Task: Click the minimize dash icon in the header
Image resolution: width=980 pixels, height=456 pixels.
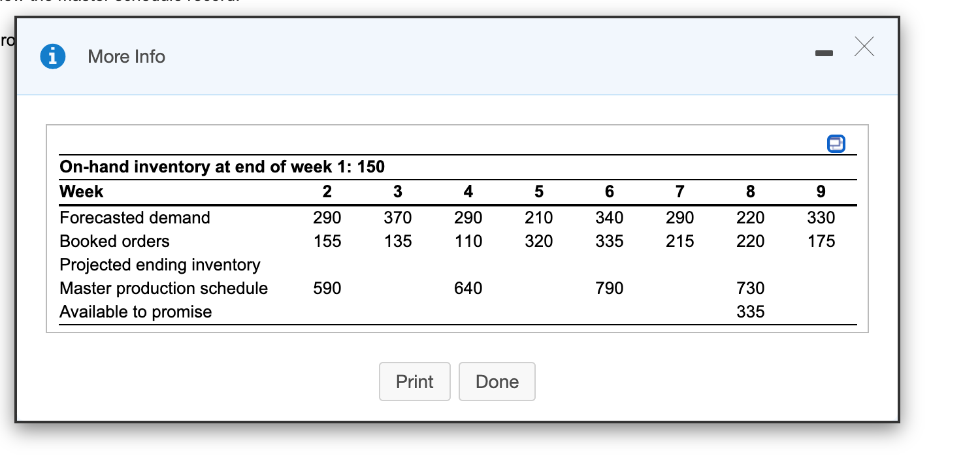Action: [825, 54]
